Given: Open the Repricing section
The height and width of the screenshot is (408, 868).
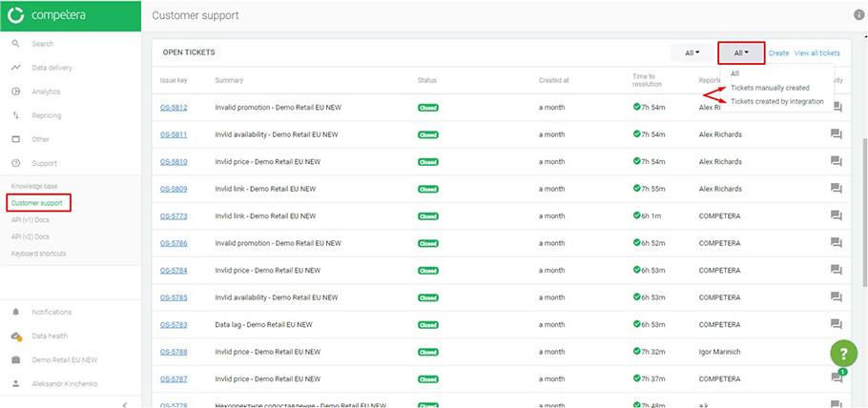Looking at the screenshot, I should (47, 115).
